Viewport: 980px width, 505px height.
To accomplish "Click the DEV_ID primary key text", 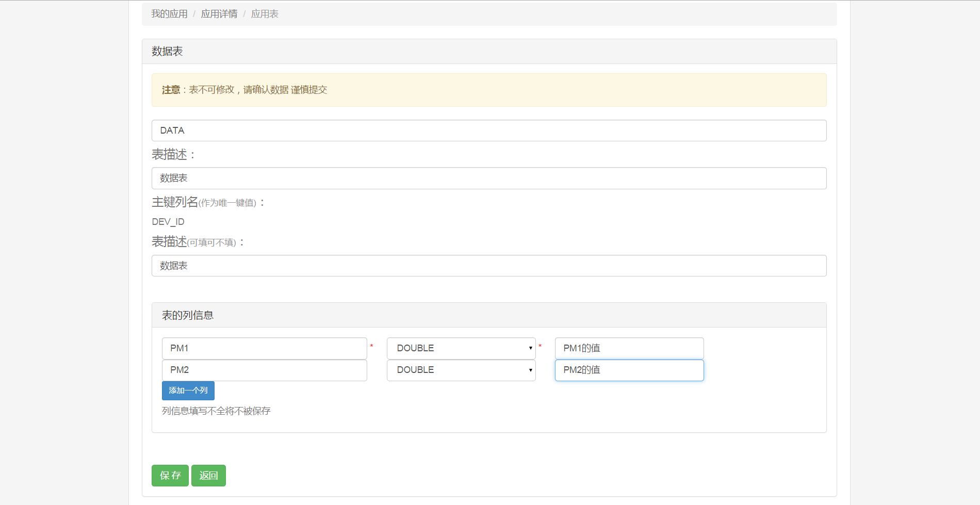I will click(168, 222).
